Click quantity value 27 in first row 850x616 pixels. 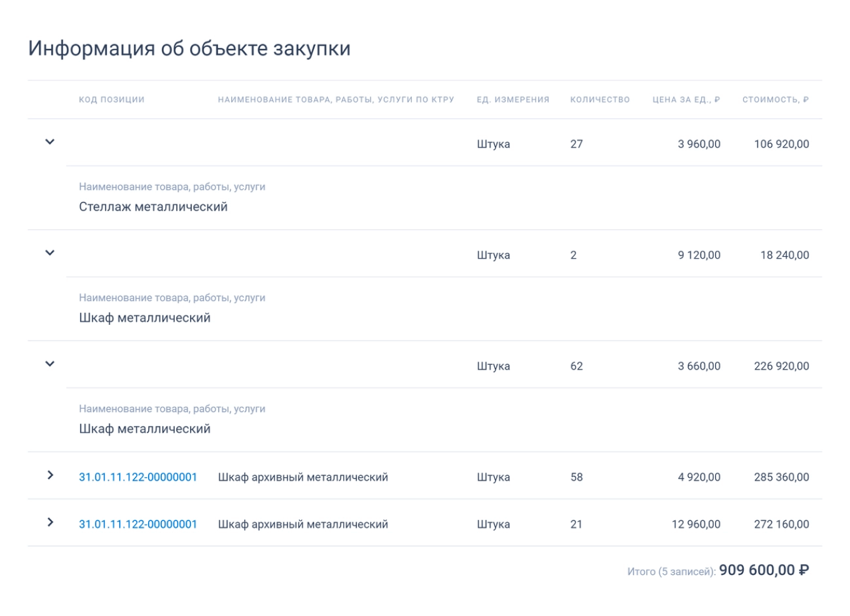click(577, 142)
